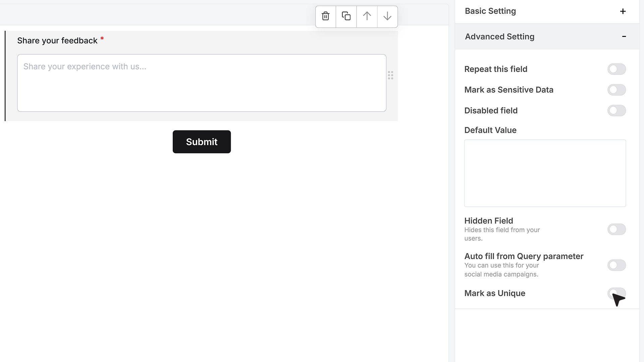Click into the Default Value box
The height and width of the screenshot is (362, 644).
tap(545, 173)
